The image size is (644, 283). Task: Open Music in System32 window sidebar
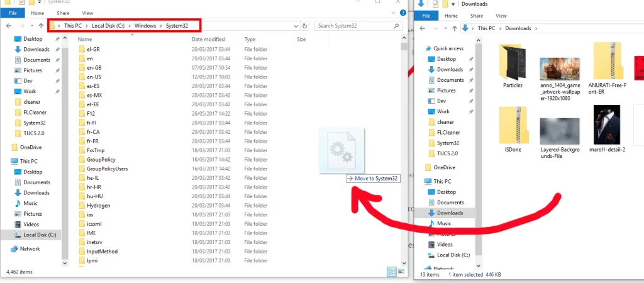coord(30,203)
